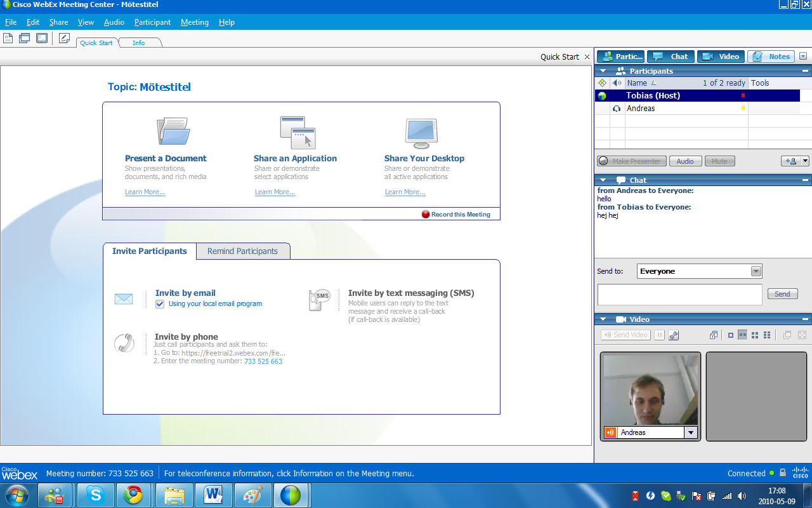Screen dimensions: 812x508
Task: Toggle the Participants panel button
Action: (x=620, y=57)
